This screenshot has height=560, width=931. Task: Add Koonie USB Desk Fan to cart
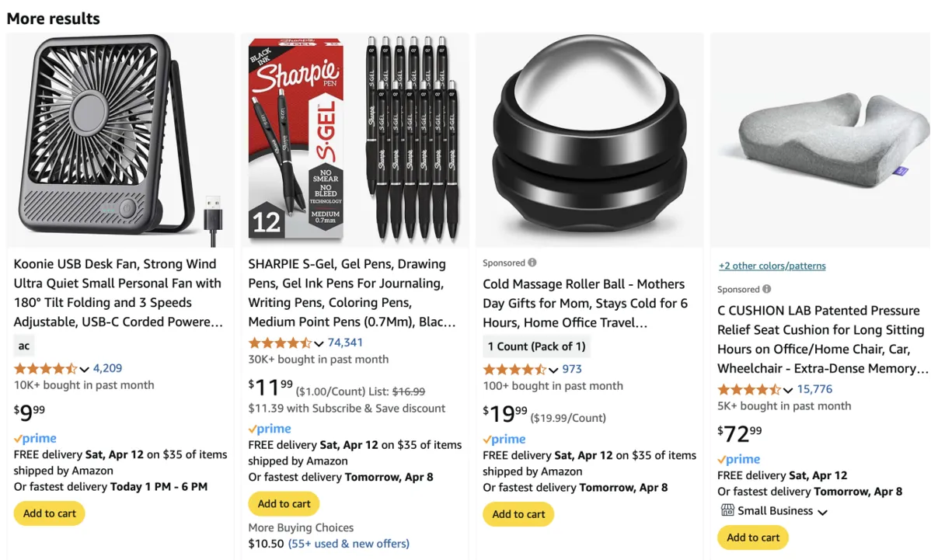pos(50,513)
